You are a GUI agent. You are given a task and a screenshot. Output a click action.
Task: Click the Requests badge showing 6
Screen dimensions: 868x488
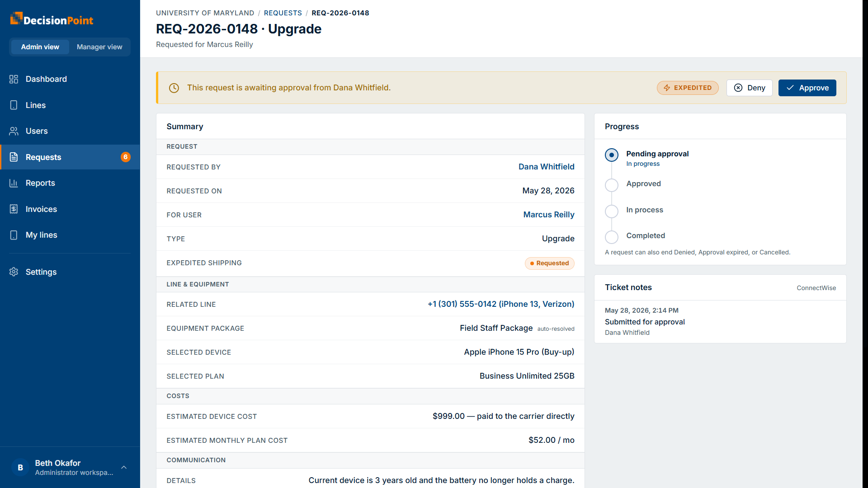tap(126, 157)
